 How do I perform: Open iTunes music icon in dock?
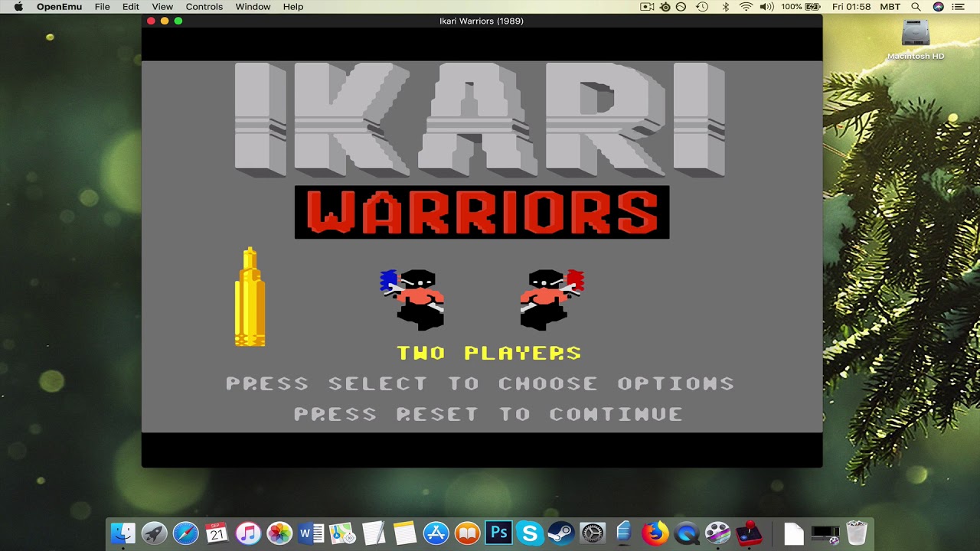(248, 533)
